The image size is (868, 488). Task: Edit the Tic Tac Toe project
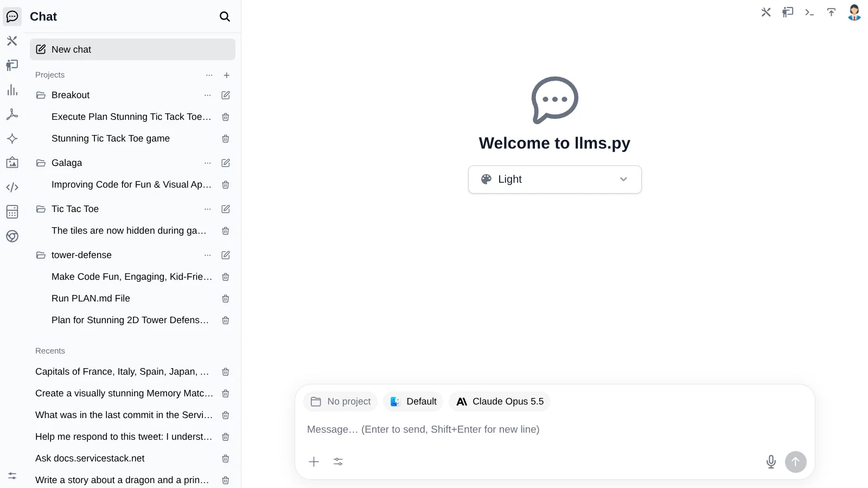tap(226, 209)
